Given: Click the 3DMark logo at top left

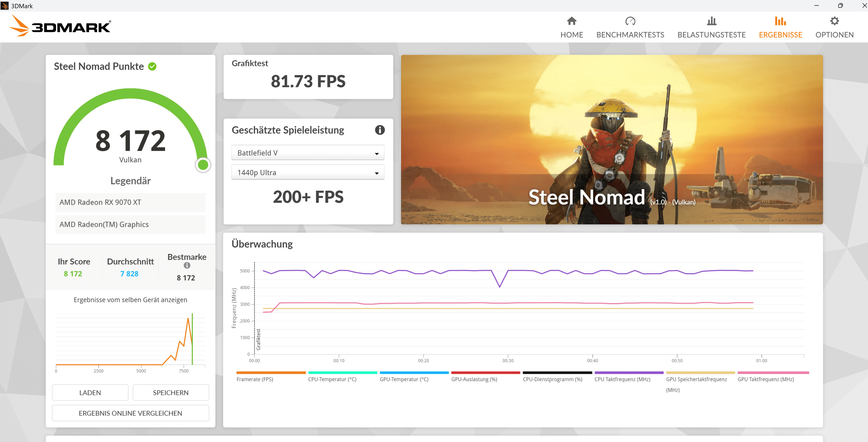Looking at the screenshot, I should pyautogui.click(x=61, y=26).
